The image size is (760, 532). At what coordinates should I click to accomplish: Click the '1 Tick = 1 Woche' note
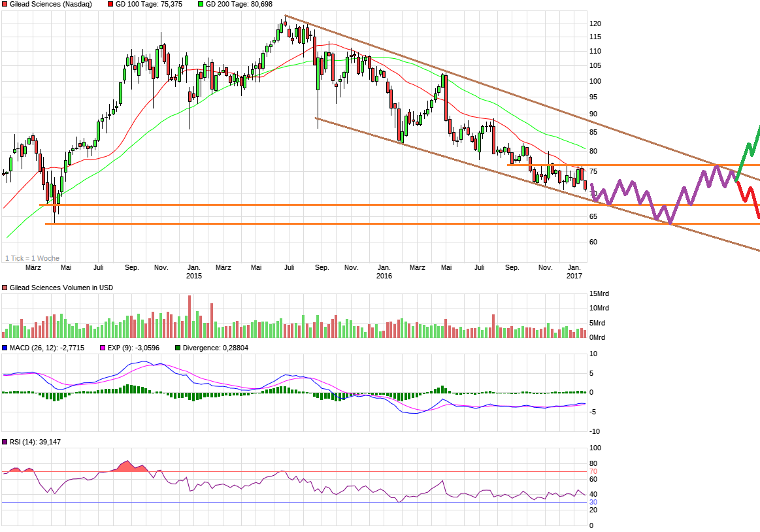pyautogui.click(x=32, y=258)
